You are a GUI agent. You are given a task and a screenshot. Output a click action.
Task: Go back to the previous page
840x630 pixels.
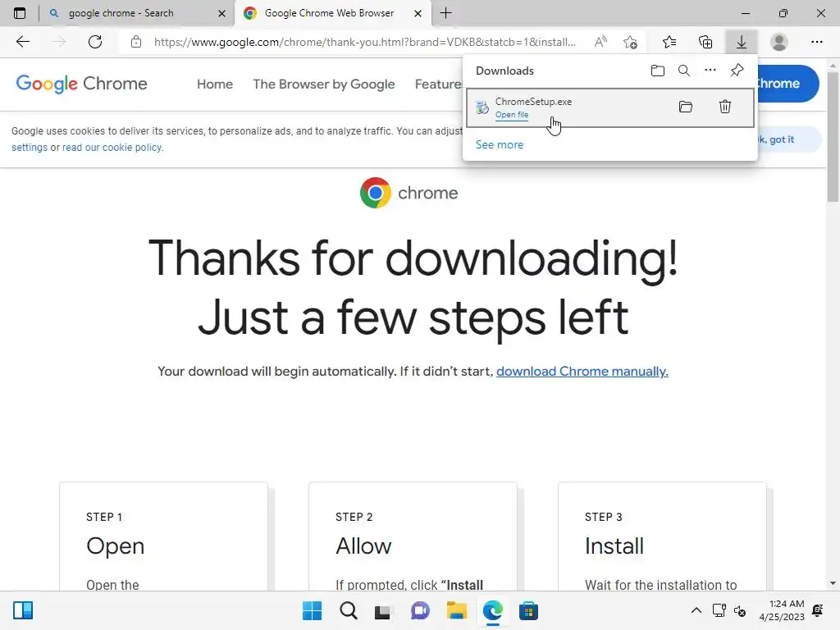[22, 42]
